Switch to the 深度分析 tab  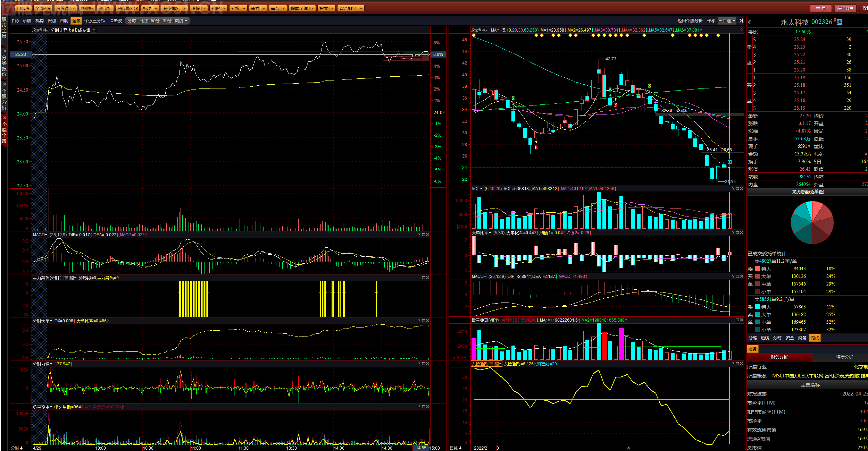(x=845, y=357)
